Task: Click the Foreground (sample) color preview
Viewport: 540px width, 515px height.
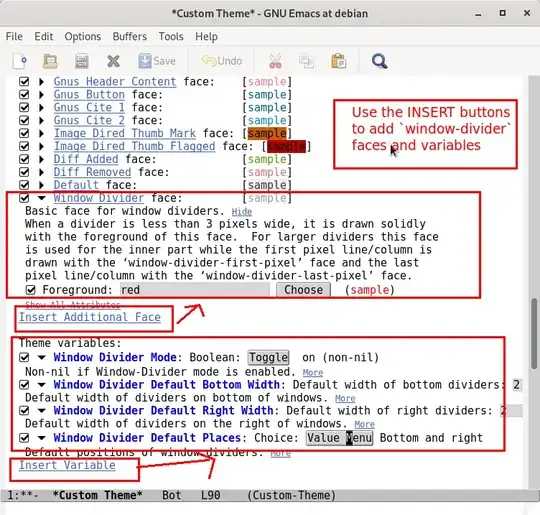Action: click(x=370, y=290)
